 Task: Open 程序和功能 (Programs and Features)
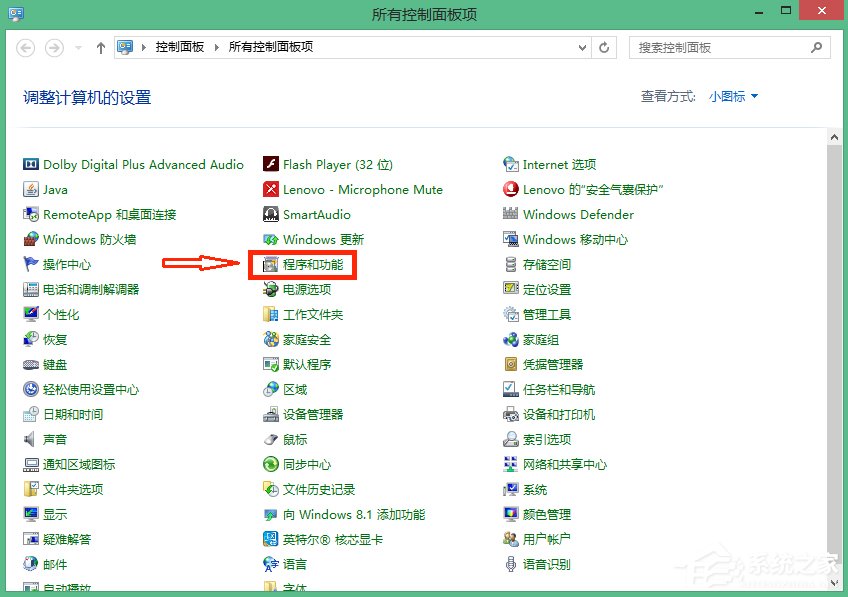[x=302, y=264]
